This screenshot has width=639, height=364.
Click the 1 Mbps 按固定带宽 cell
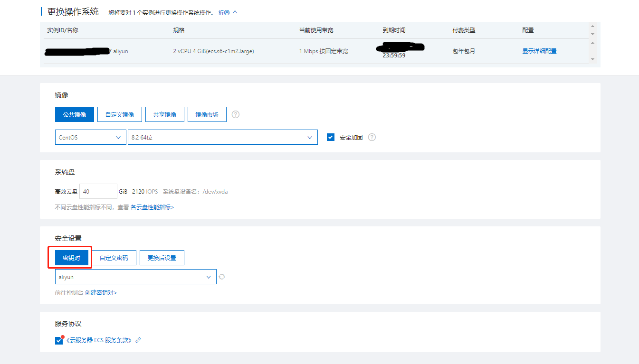click(x=323, y=51)
